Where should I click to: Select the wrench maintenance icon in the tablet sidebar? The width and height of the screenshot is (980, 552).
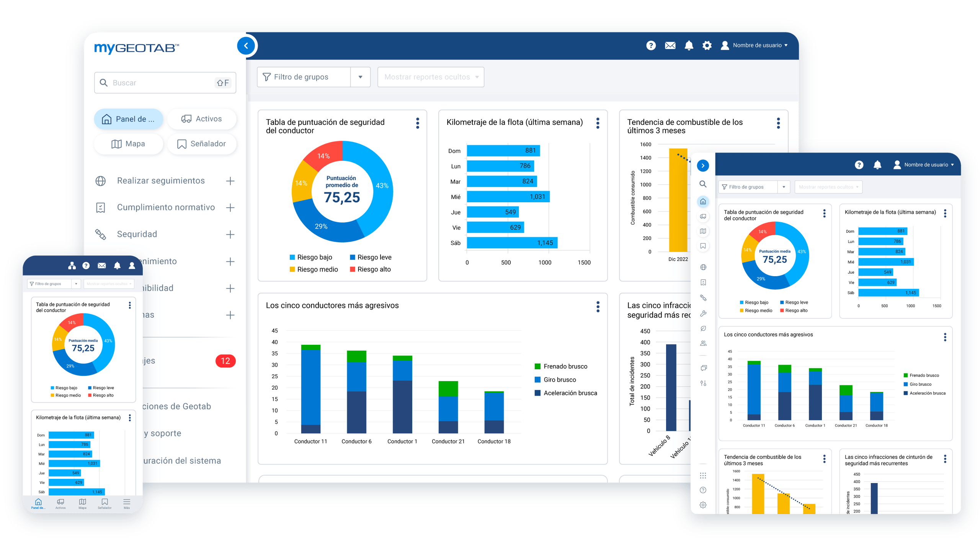coord(702,313)
